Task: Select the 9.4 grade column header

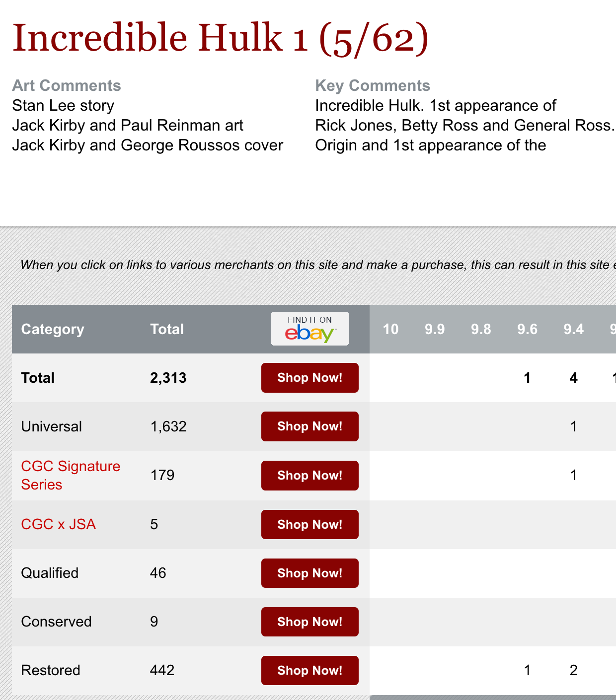Action: coord(573,329)
